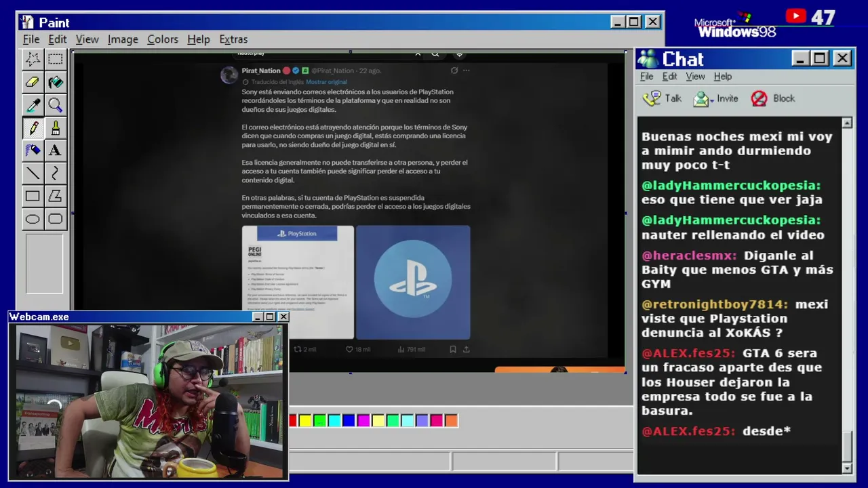Select the rectangular Select tool
This screenshot has width=868, height=488.
(56, 59)
